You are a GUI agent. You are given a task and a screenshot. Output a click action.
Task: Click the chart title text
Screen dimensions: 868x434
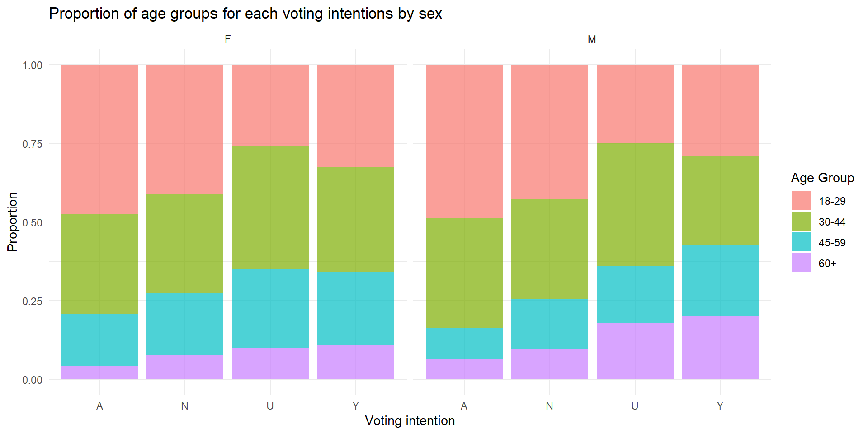[x=245, y=14]
